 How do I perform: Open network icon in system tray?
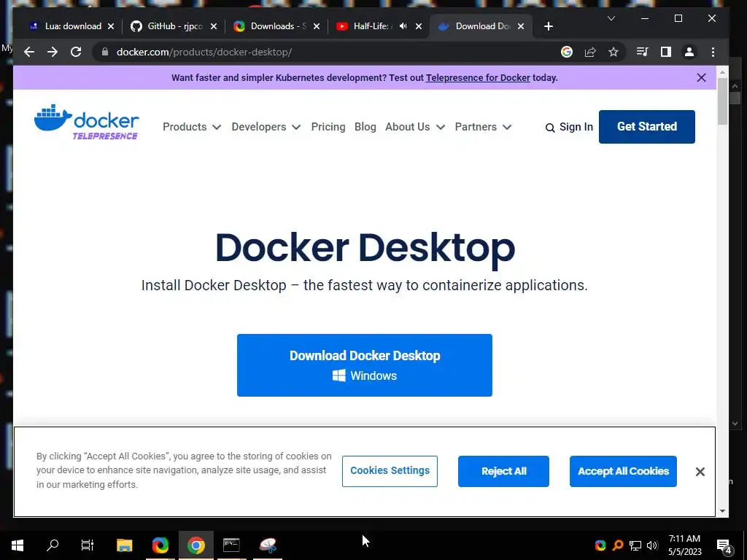click(635, 545)
